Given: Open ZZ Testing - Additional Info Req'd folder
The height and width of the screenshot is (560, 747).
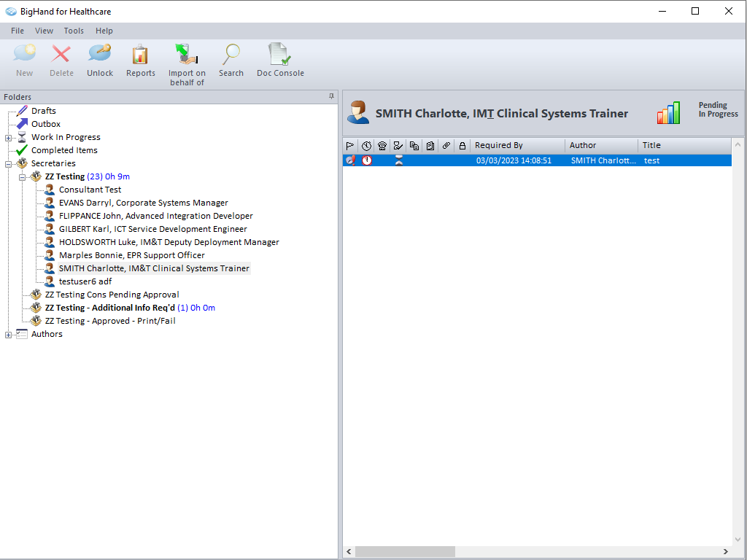Looking at the screenshot, I should 130,308.
